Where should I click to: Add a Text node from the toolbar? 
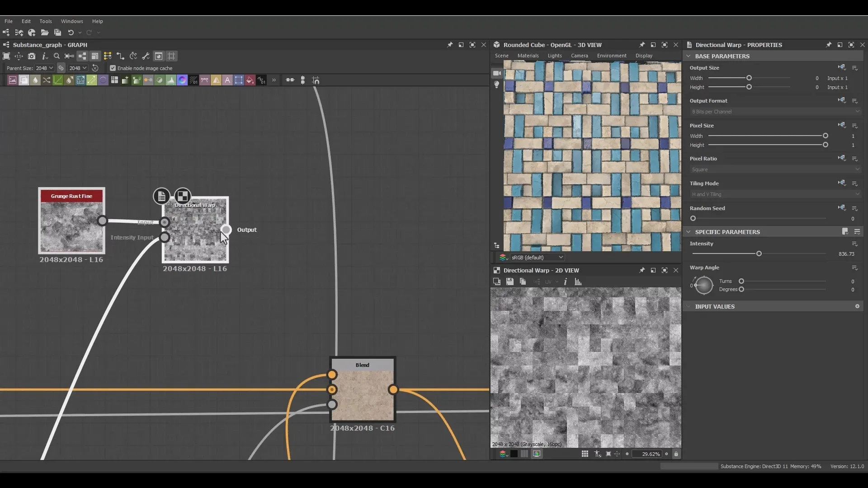click(228, 80)
